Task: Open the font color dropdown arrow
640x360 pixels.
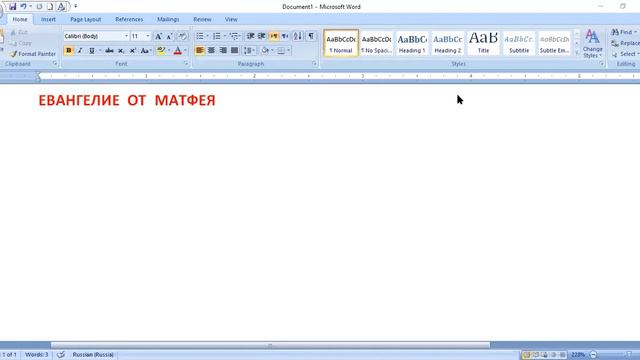Action: point(186,51)
